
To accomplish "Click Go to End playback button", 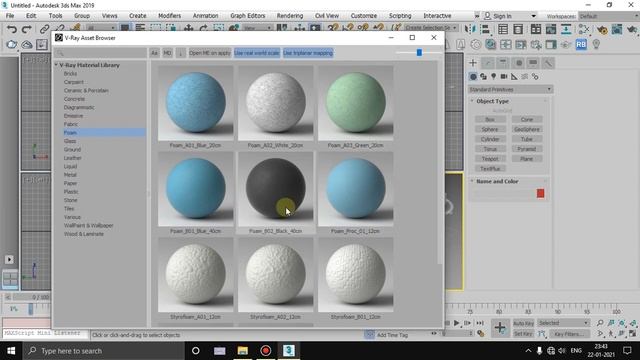I will tap(480, 323).
